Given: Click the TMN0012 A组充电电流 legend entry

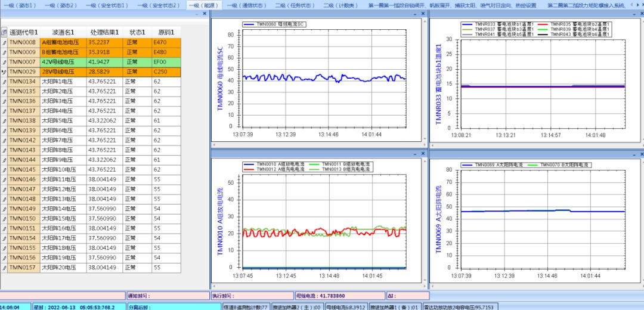Looking at the screenshot, I should click(x=274, y=169).
